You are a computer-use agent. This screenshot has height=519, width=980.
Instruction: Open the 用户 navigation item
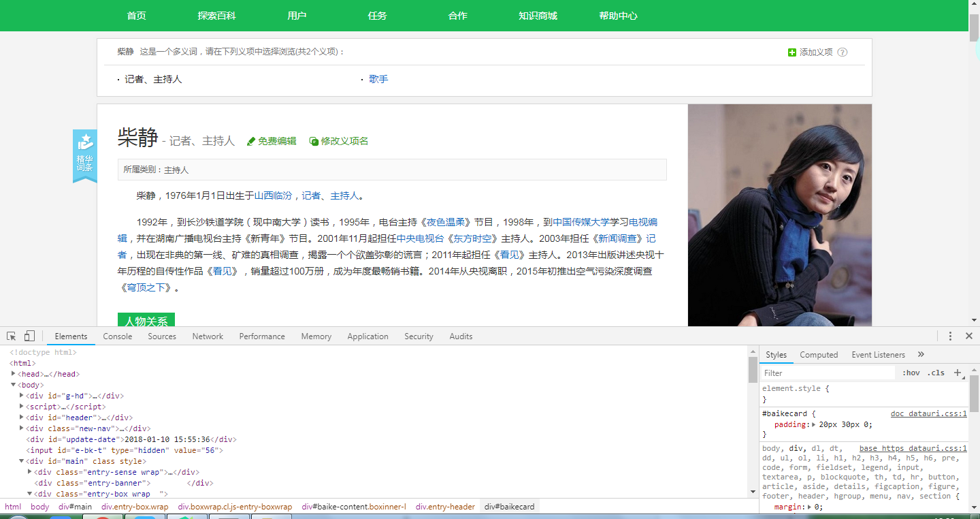pos(297,16)
